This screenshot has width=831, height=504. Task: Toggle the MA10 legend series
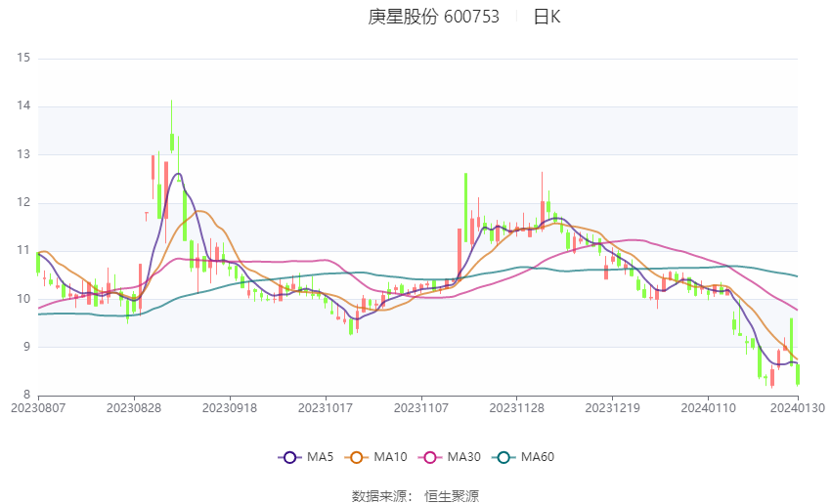tap(375, 457)
